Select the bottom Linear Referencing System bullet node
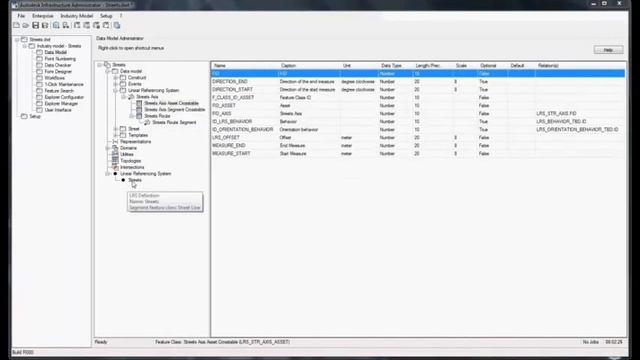Screen dimensions: 640x360 click(145, 174)
